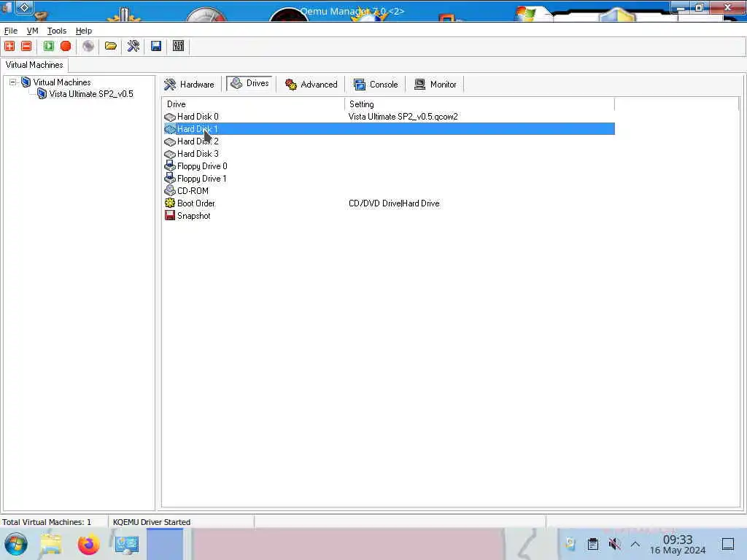Viewport: 747px width, 560px height.
Task: Select the Floppy Drive 1 row
Action: pyautogui.click(x=389, y=179)
